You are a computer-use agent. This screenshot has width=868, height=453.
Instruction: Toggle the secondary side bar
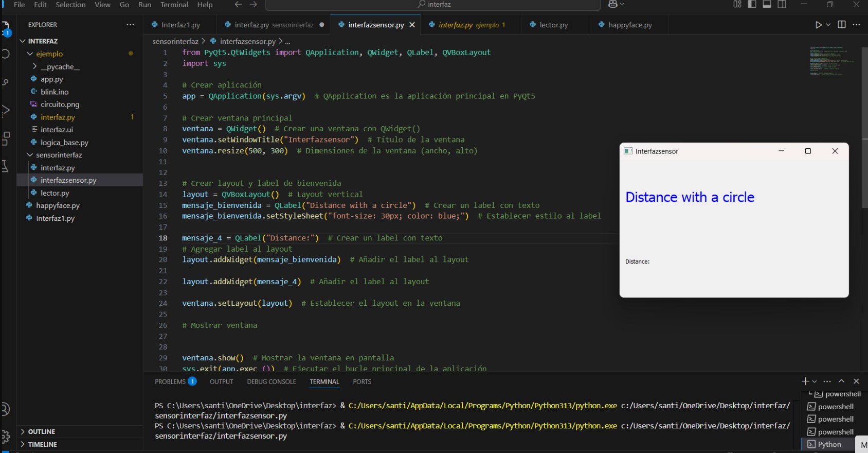(782, 5)
